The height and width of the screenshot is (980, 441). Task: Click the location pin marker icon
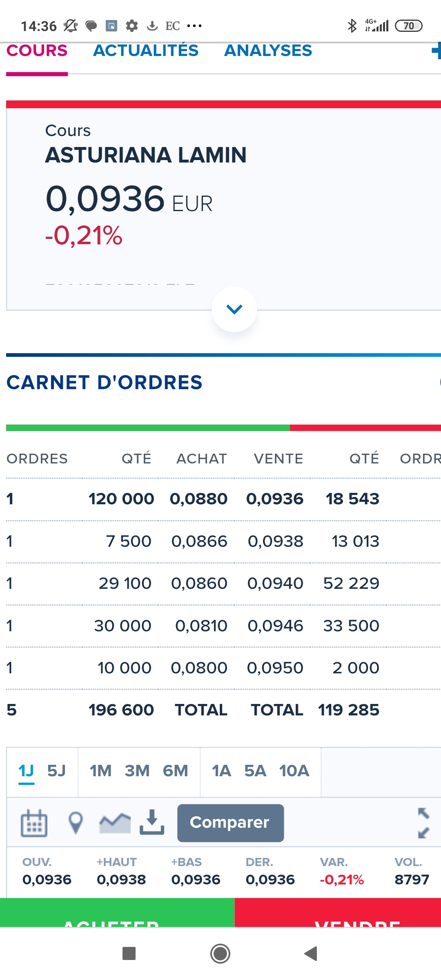tap(76, 823)
